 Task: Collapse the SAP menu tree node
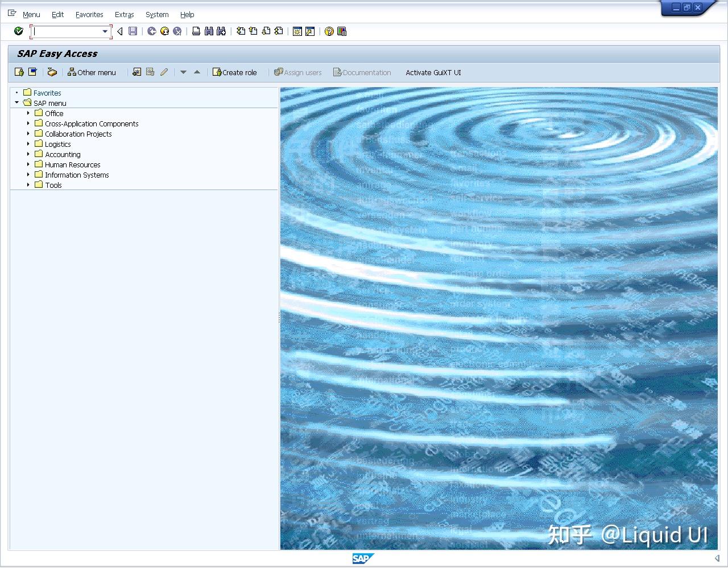tap(17, 103)
